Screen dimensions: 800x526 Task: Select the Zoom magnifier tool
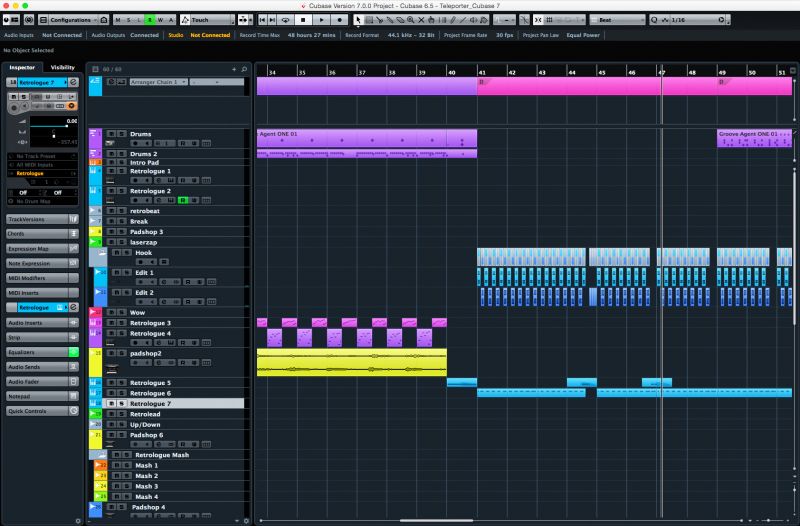tap(411, 20)
